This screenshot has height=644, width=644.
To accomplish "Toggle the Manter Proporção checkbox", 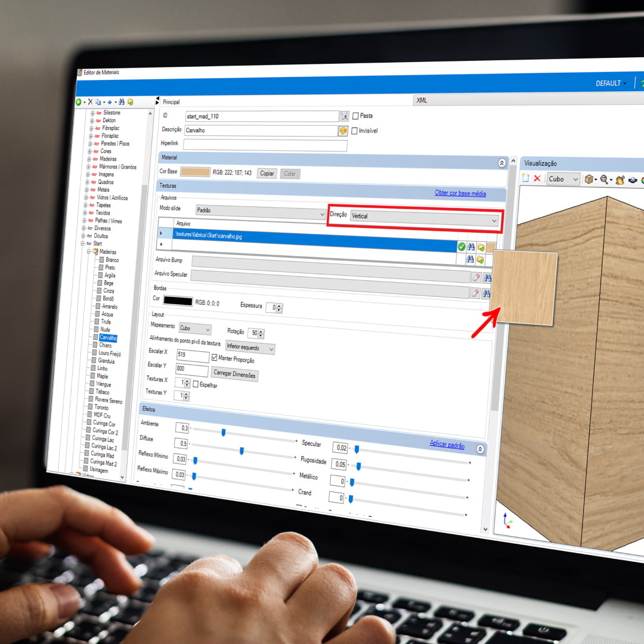I will click(215, 358).
